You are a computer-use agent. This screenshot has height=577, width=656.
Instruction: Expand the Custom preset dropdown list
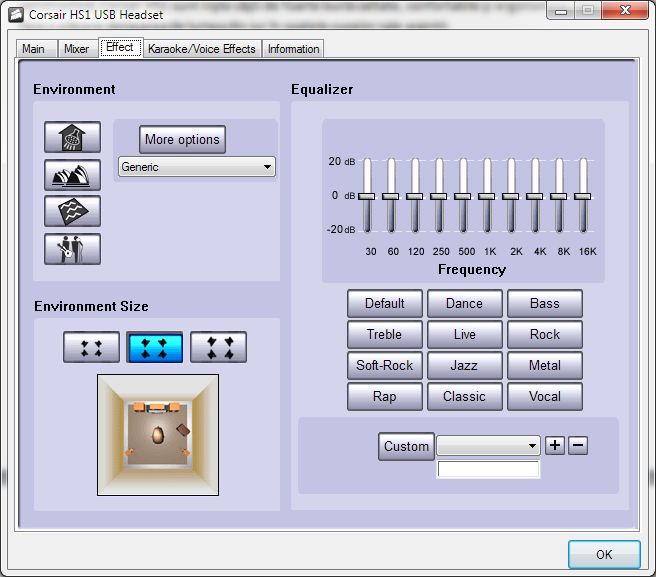click(488, 446)
